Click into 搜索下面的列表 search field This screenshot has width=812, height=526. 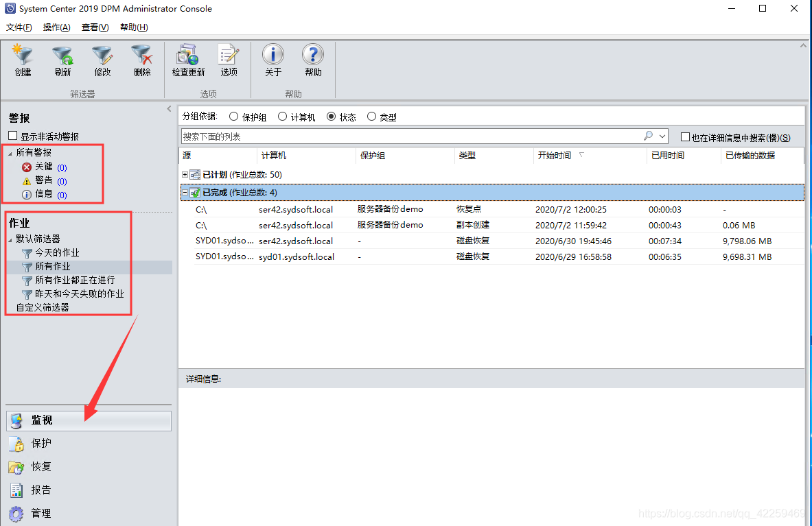tap(412, 136)
